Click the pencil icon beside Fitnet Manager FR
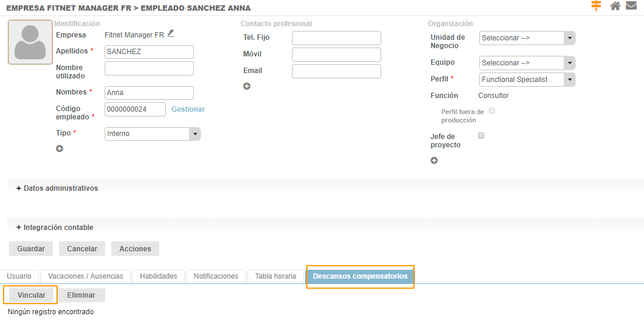Viewport: 644px width, 322px height. pos(171,34)
